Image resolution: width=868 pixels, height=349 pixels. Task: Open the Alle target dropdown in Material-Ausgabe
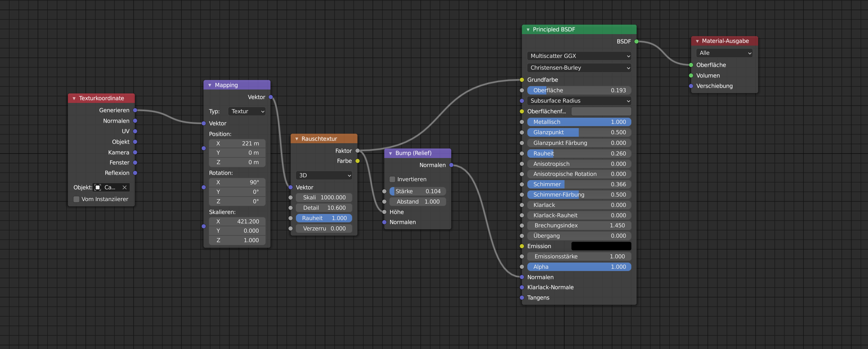tap(724, 53)
